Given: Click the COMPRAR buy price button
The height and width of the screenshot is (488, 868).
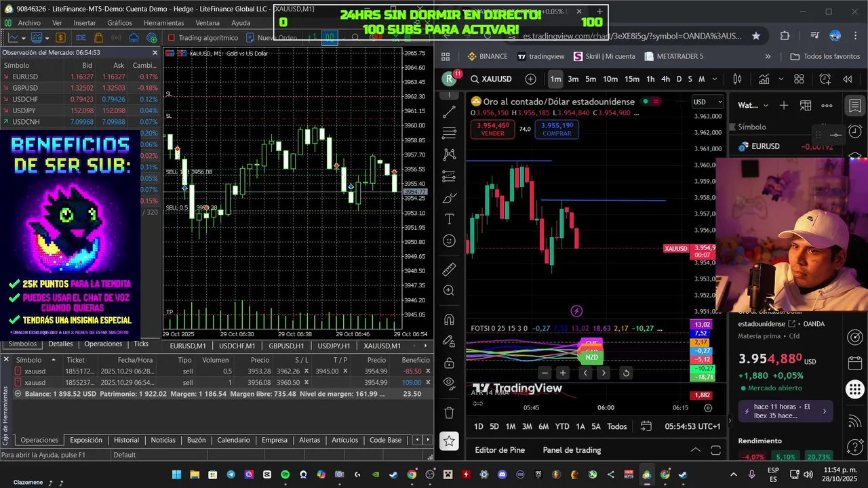Looking at the screenshot, I should pos(557,129).
